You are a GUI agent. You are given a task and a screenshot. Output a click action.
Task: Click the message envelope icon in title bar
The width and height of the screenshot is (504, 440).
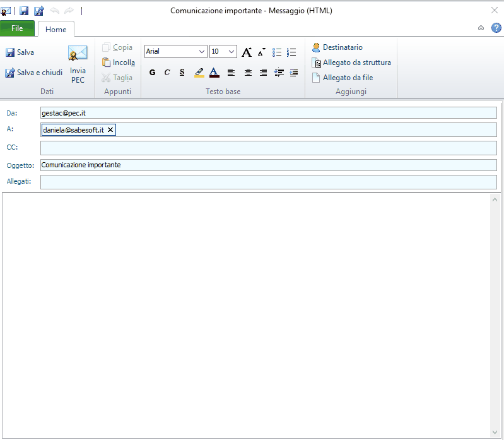tap(6, 11)
